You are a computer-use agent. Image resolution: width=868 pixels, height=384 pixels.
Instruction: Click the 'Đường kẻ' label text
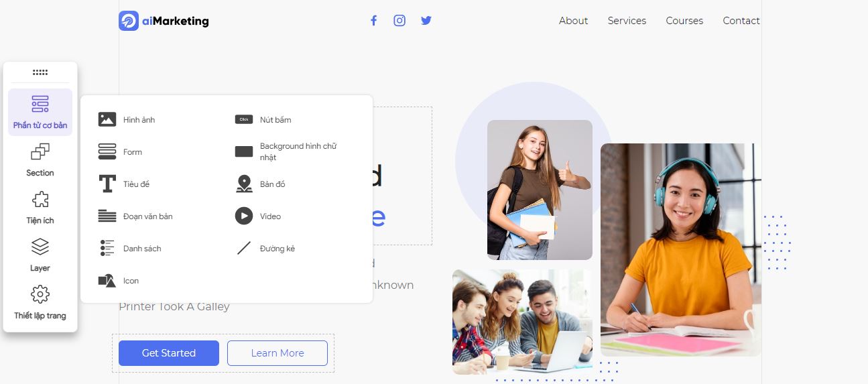[277, 249]
